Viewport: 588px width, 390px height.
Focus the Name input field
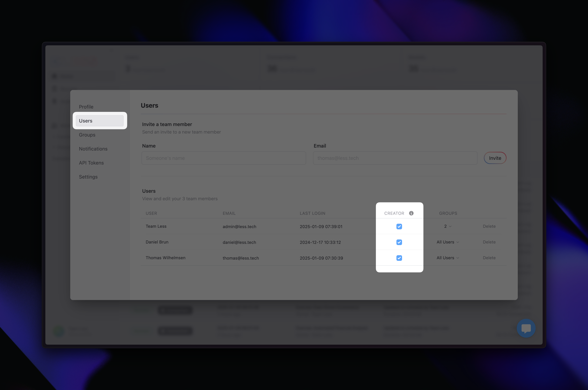pos(223,158)
